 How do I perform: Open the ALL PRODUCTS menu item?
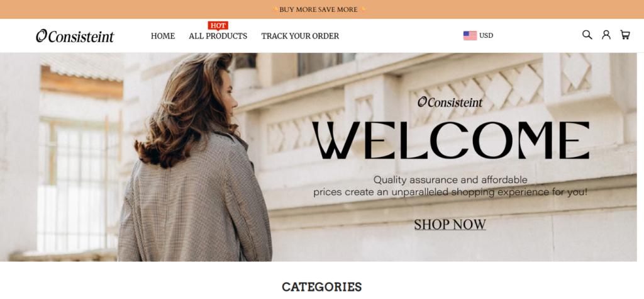pos(218,36)
